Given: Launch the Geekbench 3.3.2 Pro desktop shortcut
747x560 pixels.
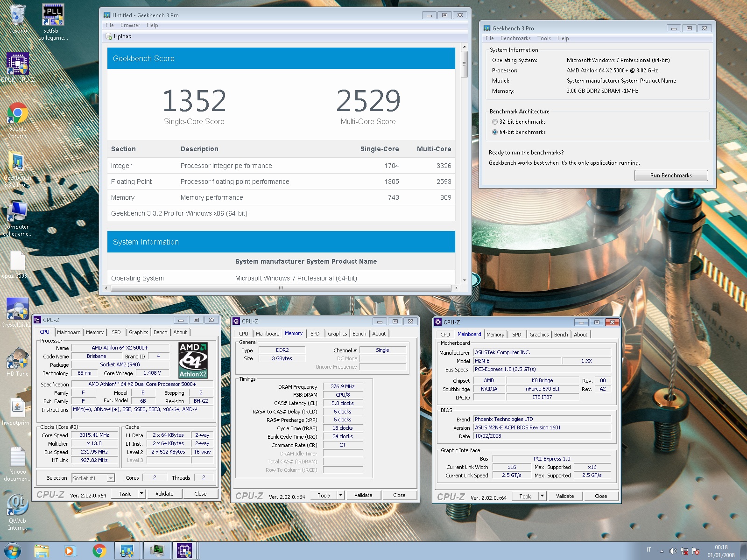Looking at the screenshot, I should (17, 170).
